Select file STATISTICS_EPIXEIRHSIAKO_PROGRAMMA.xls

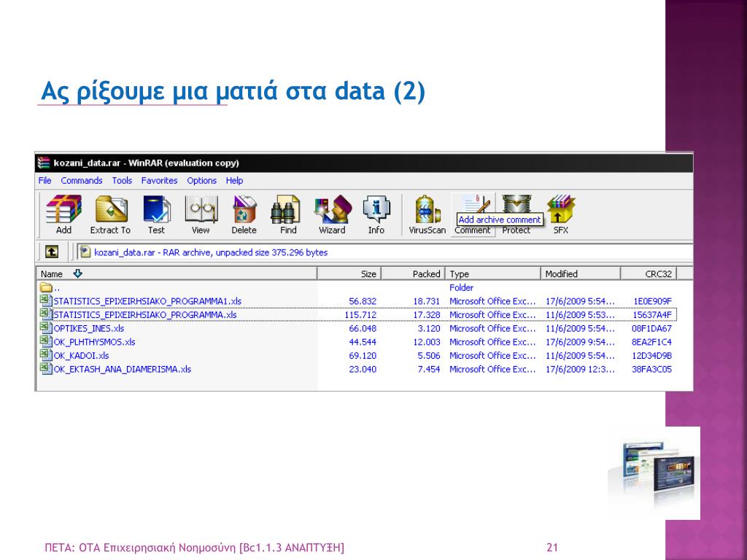click(145, 315)
